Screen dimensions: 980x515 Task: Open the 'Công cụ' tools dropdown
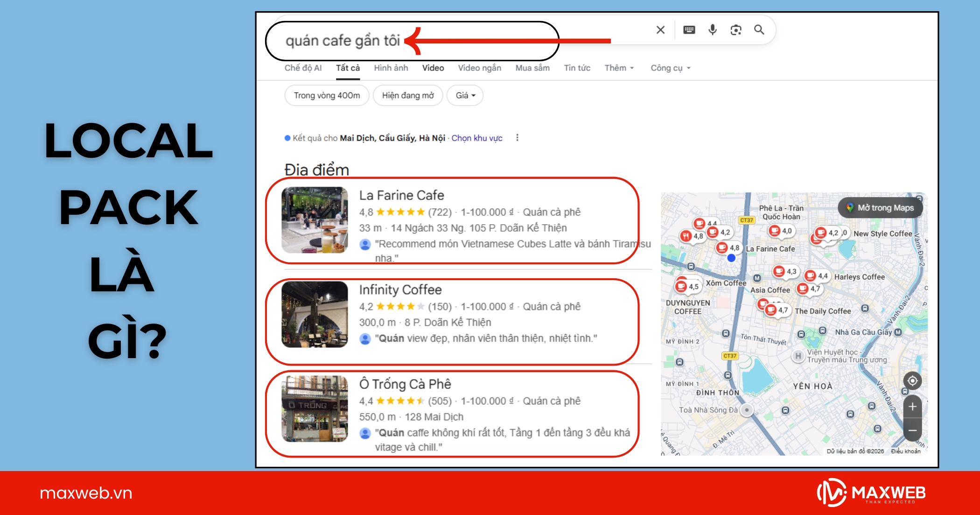click(x=670, y=68)
